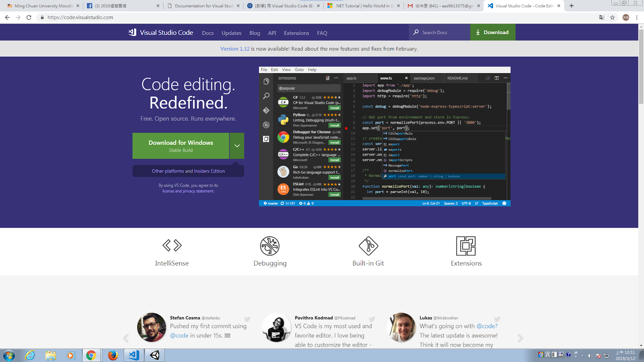Open the API navigation link

[272, 33]
